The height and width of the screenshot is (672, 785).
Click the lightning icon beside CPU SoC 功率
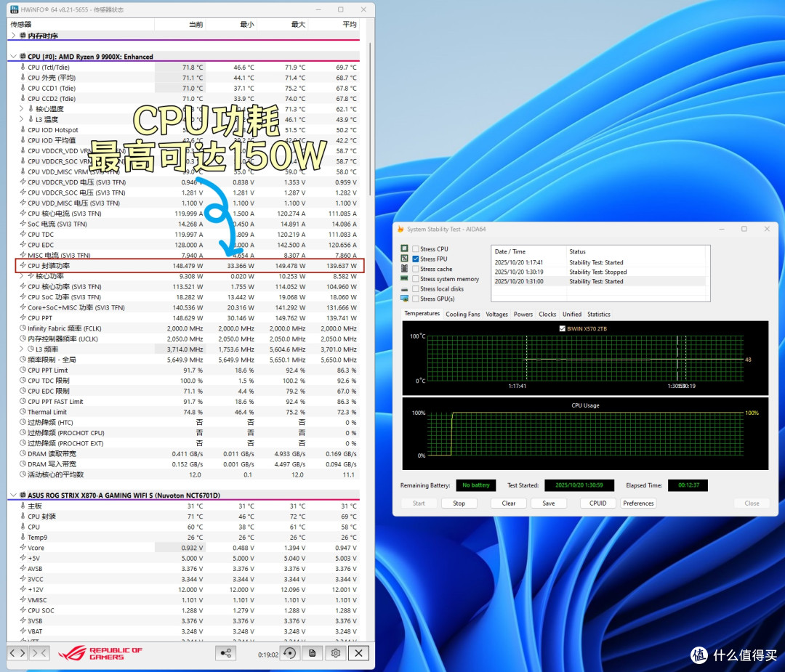click(23, 296)
